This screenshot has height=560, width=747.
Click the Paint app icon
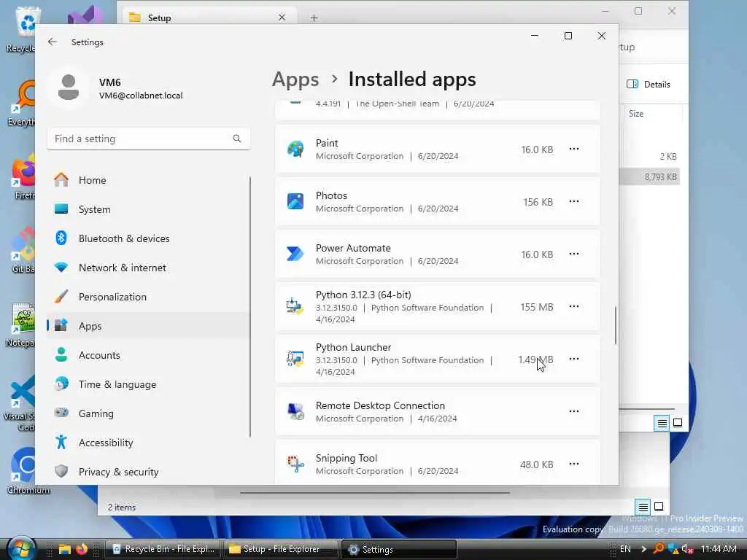(295, 149)
